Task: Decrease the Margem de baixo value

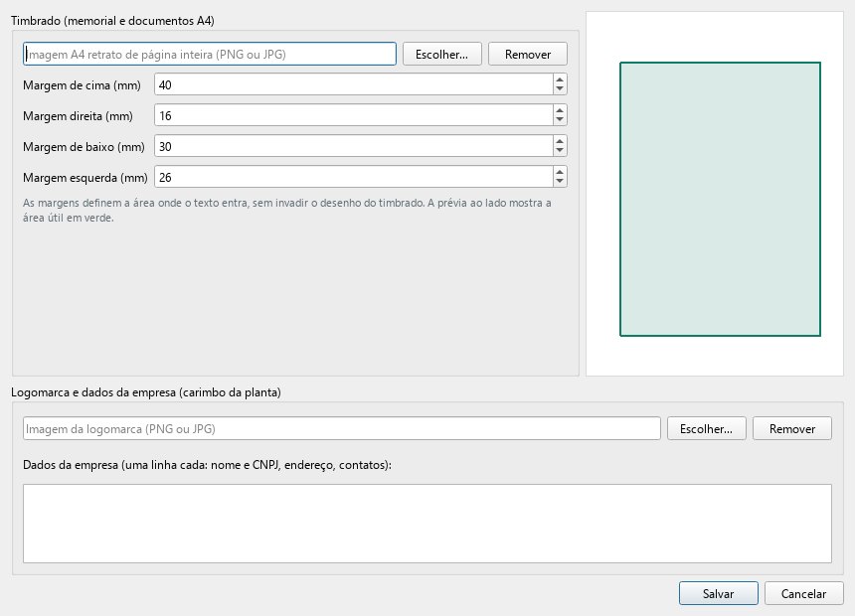Action: tap(560, 152)
